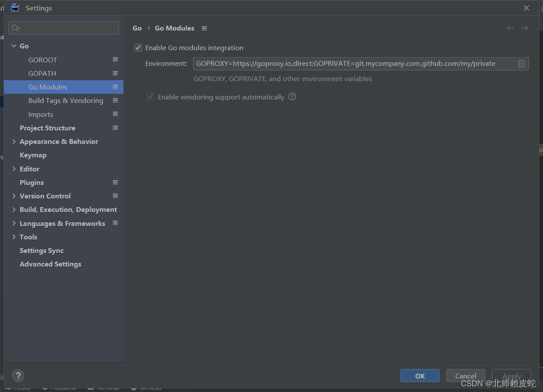Click the GoLand logo icon in title bar
The width and height of the screenshot is (543, 392).
click(15, 8)
